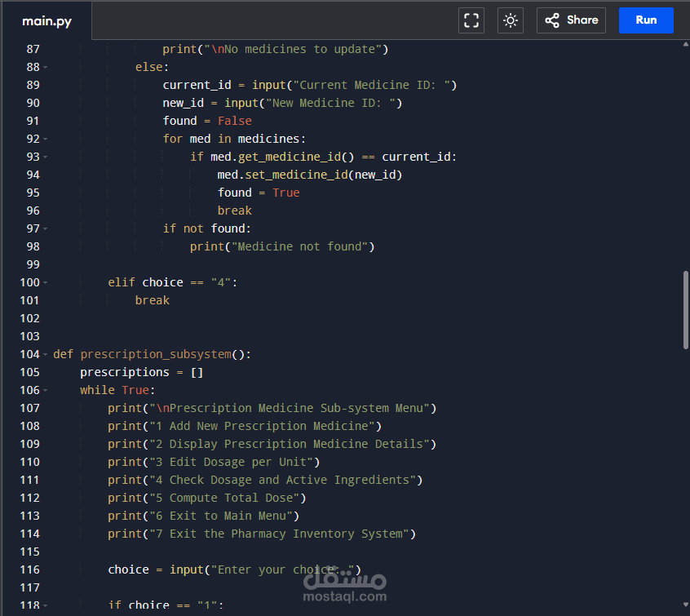Run the code with Run button
Screen dimensions: 690x616
[646, 20]
